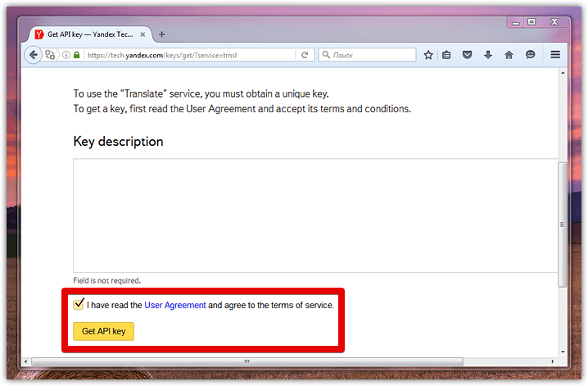The height and width of the screenshot is (386, 588).
Task: Show bookmarks list icon
Action: coord(446,55)
